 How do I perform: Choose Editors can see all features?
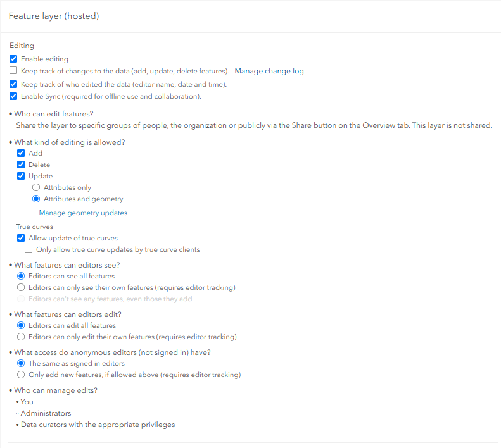tap(21, 276)
